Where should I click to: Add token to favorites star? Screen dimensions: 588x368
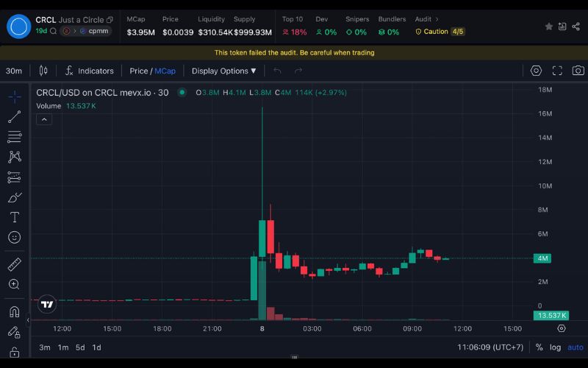pyautogui.click(x=548, y=26)
